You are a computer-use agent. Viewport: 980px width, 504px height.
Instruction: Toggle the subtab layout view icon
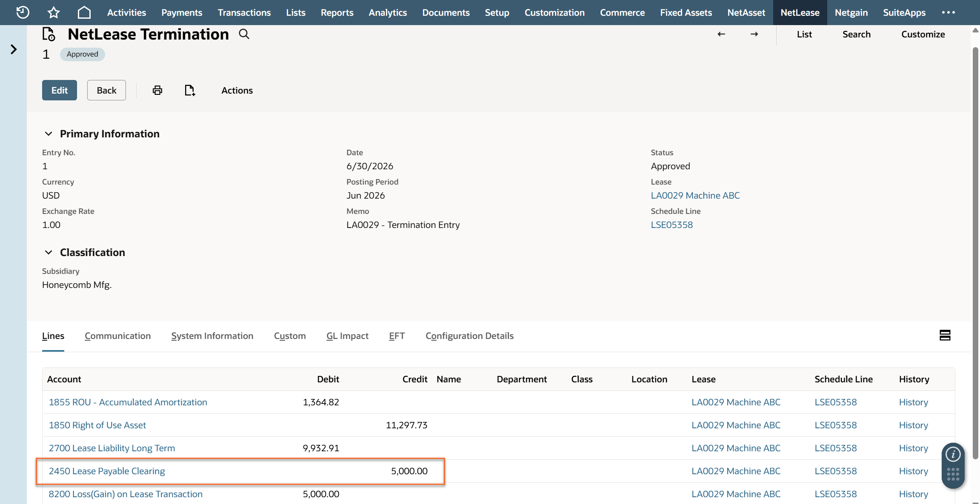coord(945,335)
